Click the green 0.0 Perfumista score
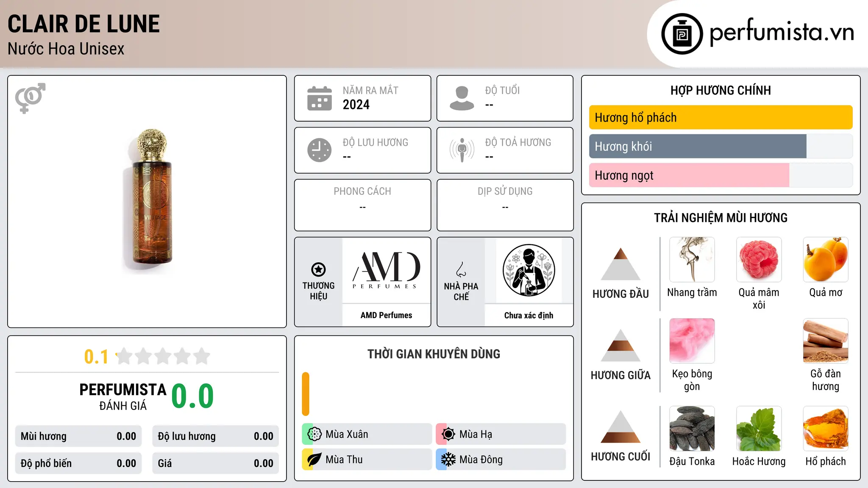868x488 pixels. [192, 396]
